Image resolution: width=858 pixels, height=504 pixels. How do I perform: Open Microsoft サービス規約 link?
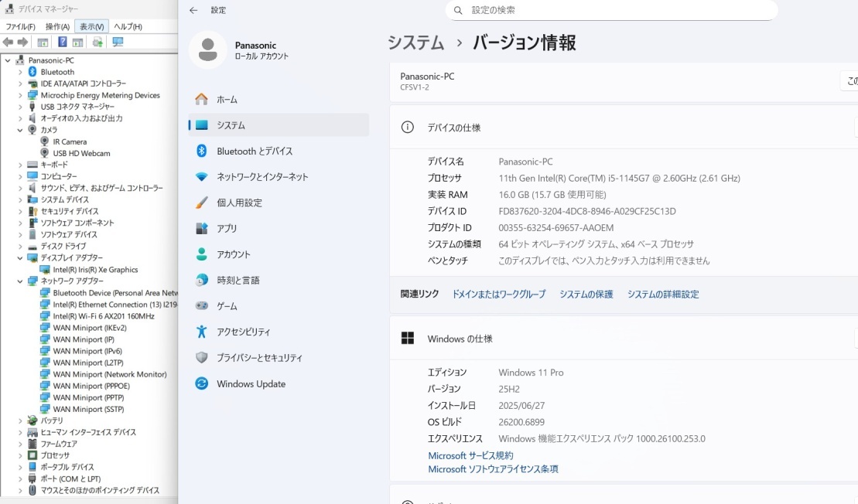pyautogui.click(x=470, y=455)
